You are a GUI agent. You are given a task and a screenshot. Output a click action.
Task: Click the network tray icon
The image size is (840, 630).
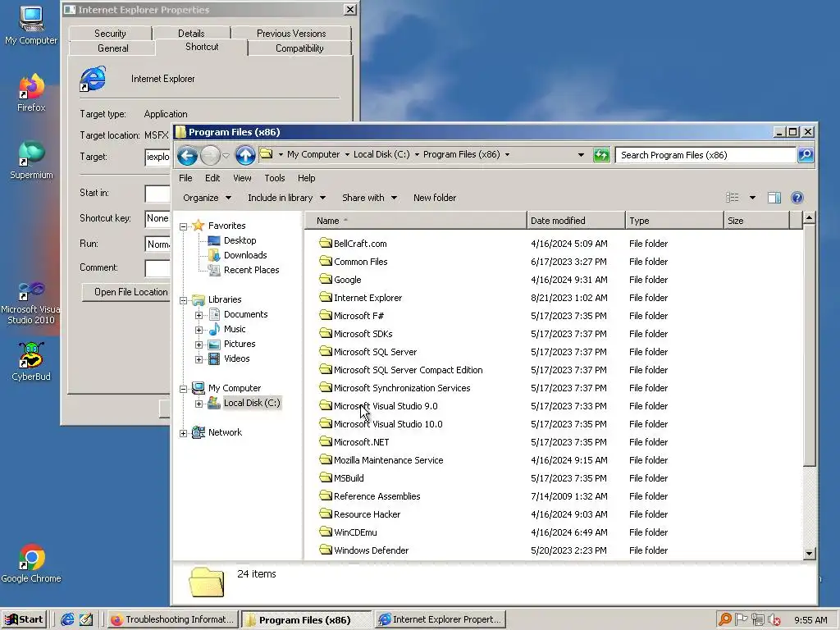(757, 620)
